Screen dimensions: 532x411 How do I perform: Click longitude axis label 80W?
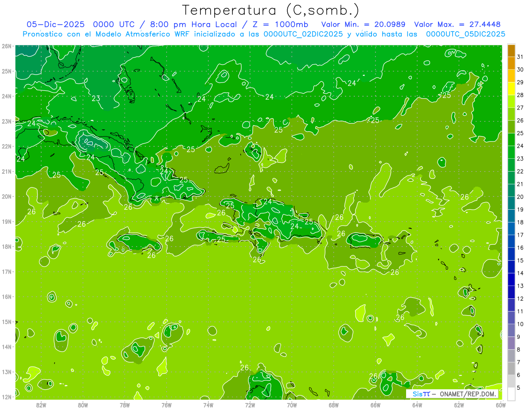(x=83, y=405)
